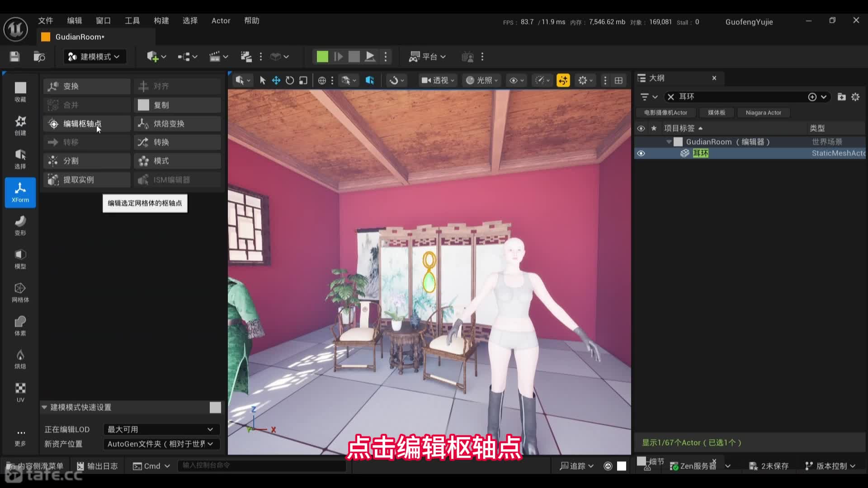868x488 pixels.
Task: Open the UV tools category
Action: click(20, 392)
